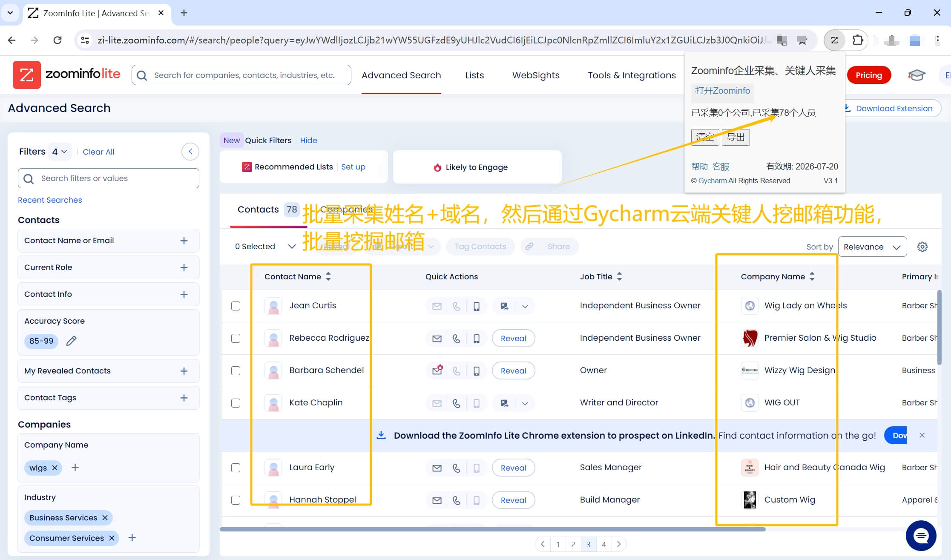Open the WebSights menu
This screenshot has width=951, height=560.
[x=536, y=75]
